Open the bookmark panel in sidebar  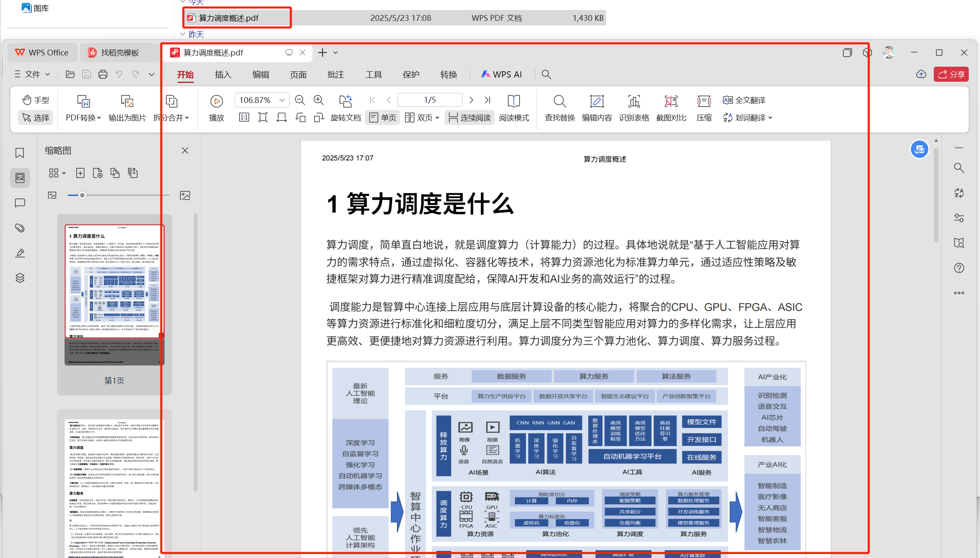click(x=20, y=153)
